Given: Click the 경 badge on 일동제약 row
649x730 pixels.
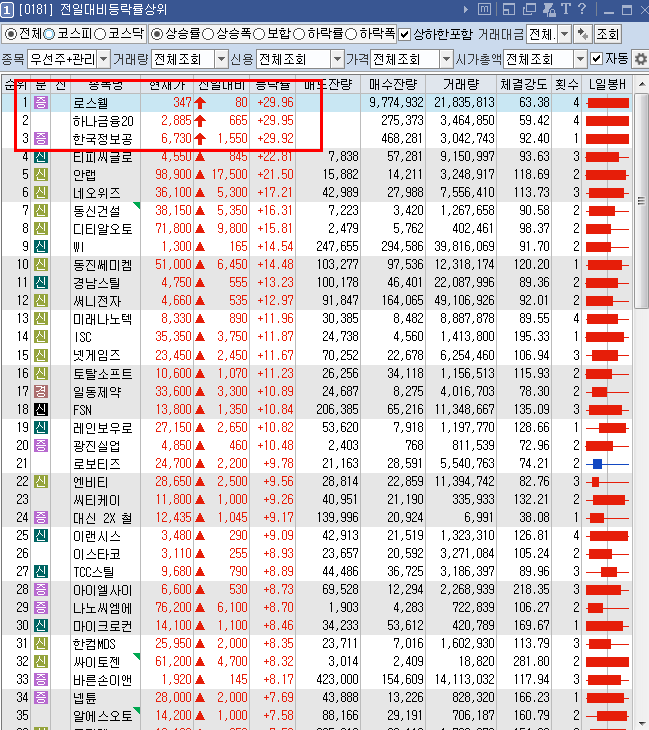Looking at the screenshot, I should 41,391.
